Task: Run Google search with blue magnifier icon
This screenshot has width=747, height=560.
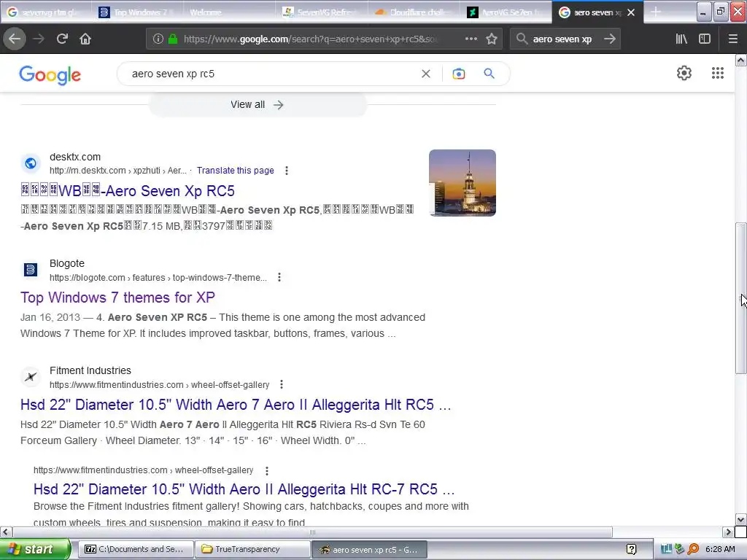Action: (489, 74)
